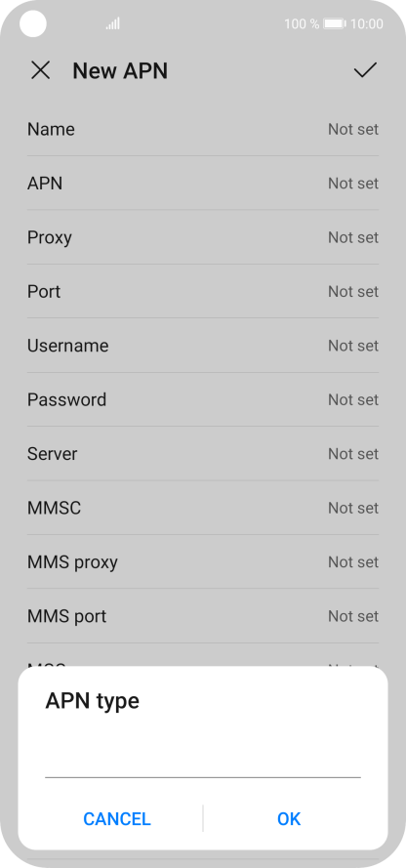Click the 10:00 clock in status bar
Viewport: 406px width, 868px height.
point(367,23)
